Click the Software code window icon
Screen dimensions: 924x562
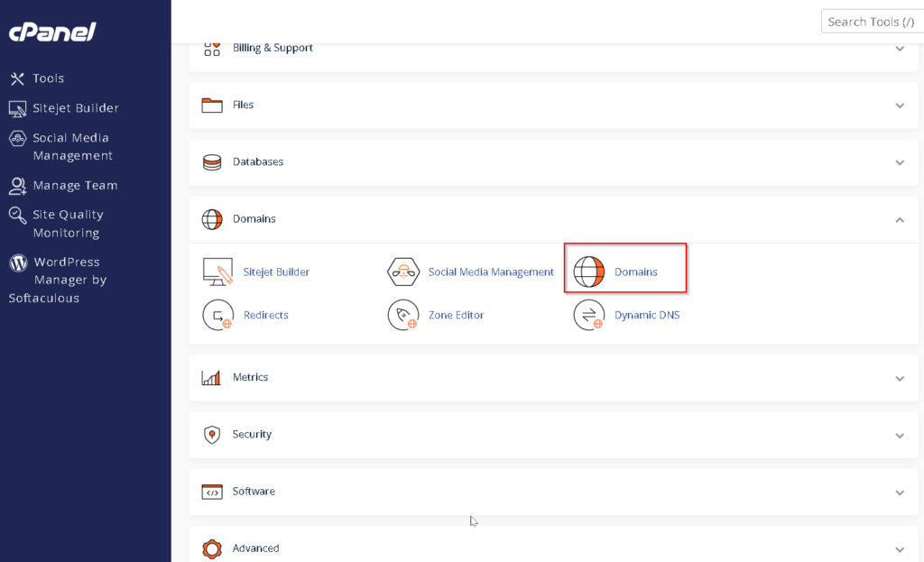212,492
